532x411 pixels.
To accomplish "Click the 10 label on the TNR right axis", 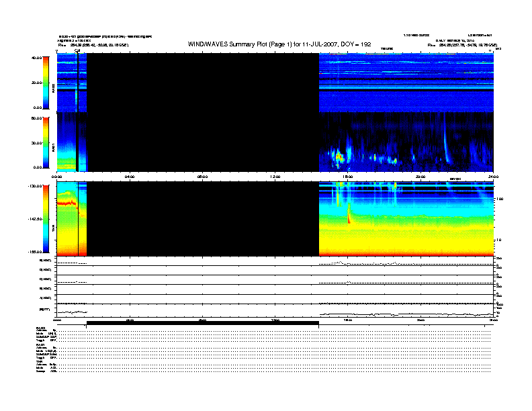I will [x=498, y=240].
